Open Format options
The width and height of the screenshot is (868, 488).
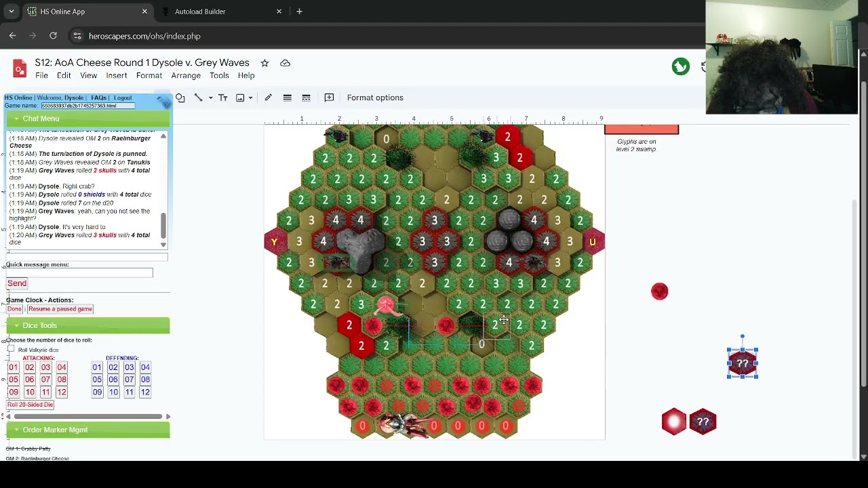coord(375,98)
